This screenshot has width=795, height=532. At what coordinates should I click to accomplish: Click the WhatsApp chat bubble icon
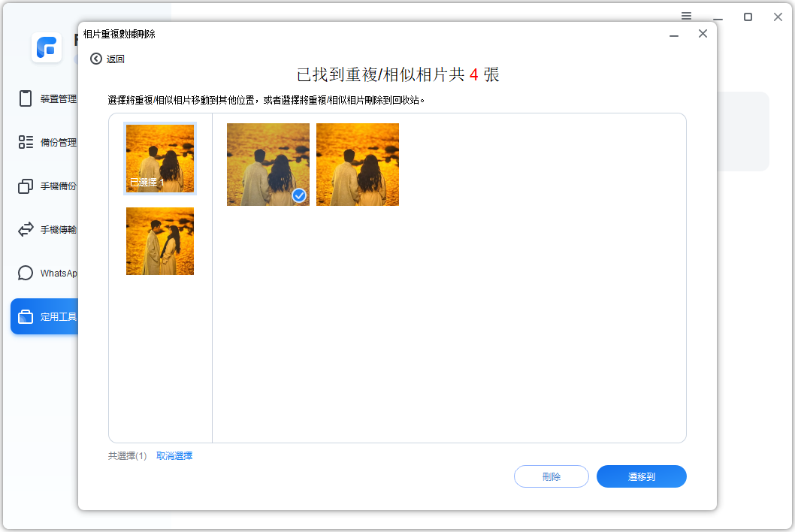(x=26, y=273)
